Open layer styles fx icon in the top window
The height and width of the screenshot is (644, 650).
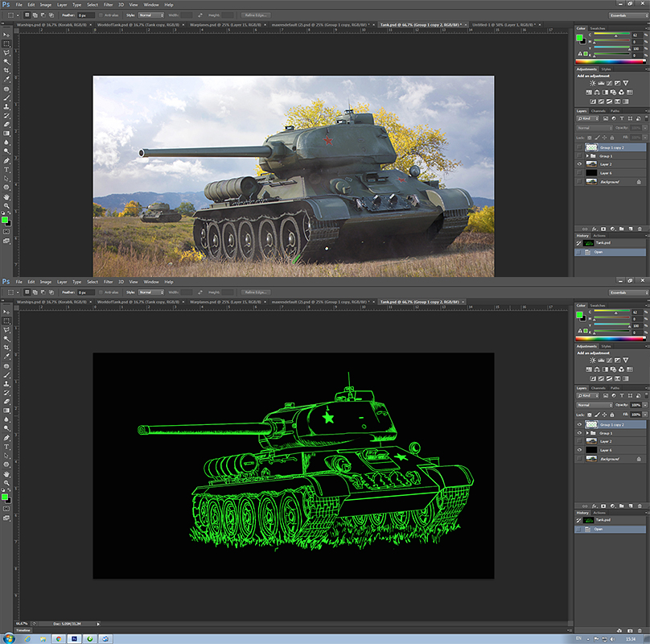coord(594,229)
